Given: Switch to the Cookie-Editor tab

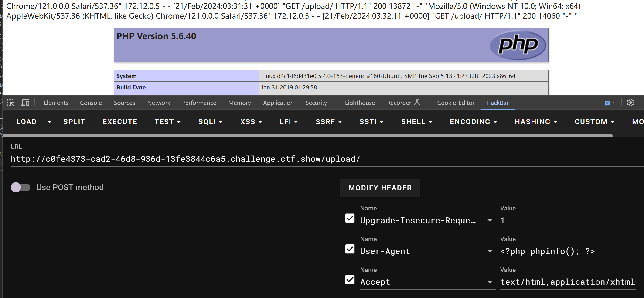Looking at the screenshot, I should (456, 103).
